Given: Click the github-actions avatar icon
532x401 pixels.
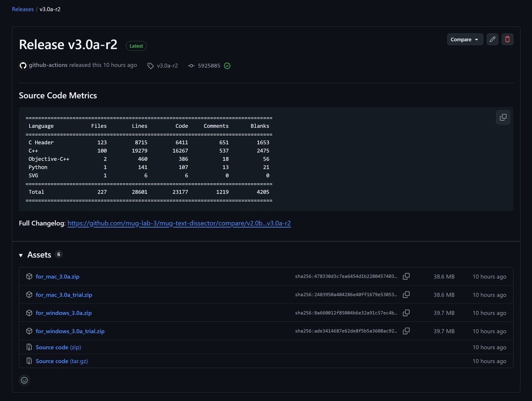Looking at the screenshot, I should coord(23,65).
